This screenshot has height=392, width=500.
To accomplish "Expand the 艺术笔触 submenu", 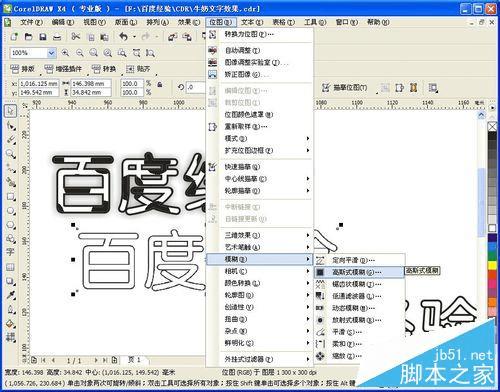I will pyautogui.click(x=308, y=247).
